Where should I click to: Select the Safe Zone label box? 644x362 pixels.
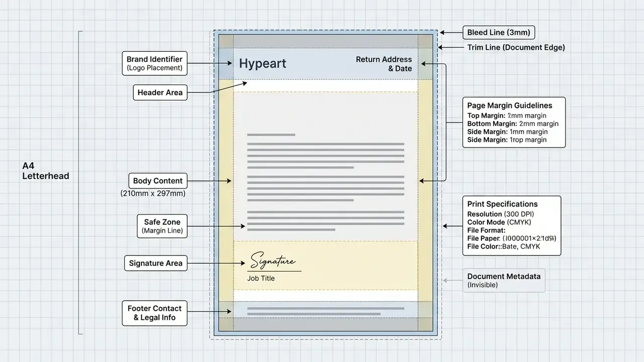(162, 226)
